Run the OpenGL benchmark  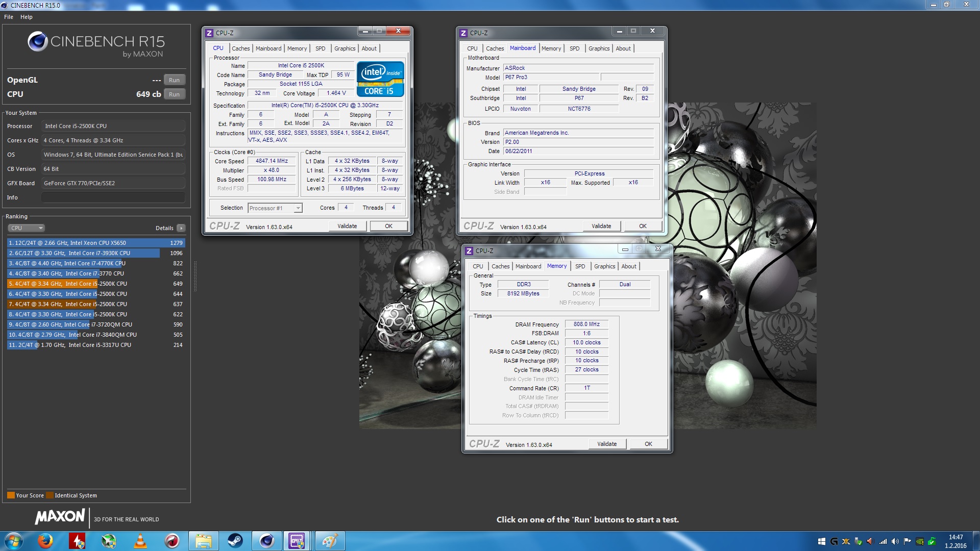[x=175, y=80]
